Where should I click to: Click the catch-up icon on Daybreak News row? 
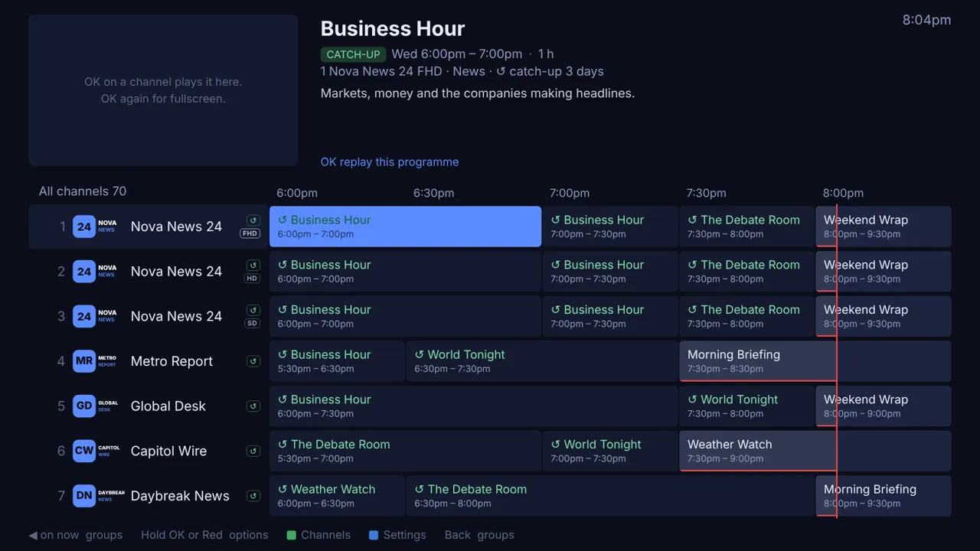[x=253, y=496]
